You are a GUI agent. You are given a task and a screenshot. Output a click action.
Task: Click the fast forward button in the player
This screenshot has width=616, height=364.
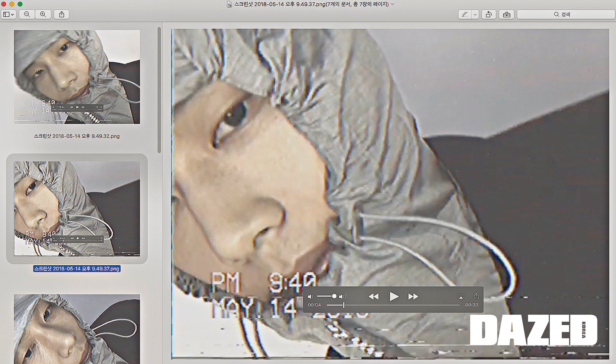(413, 297)
